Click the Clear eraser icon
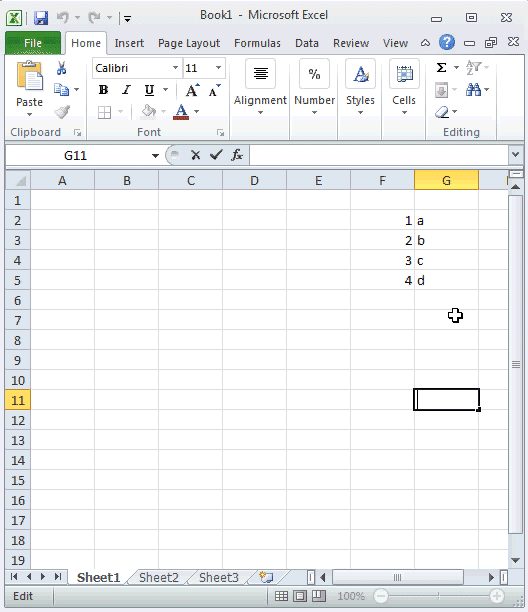Screen dimensions: 528x612 (x=442, y=112)
